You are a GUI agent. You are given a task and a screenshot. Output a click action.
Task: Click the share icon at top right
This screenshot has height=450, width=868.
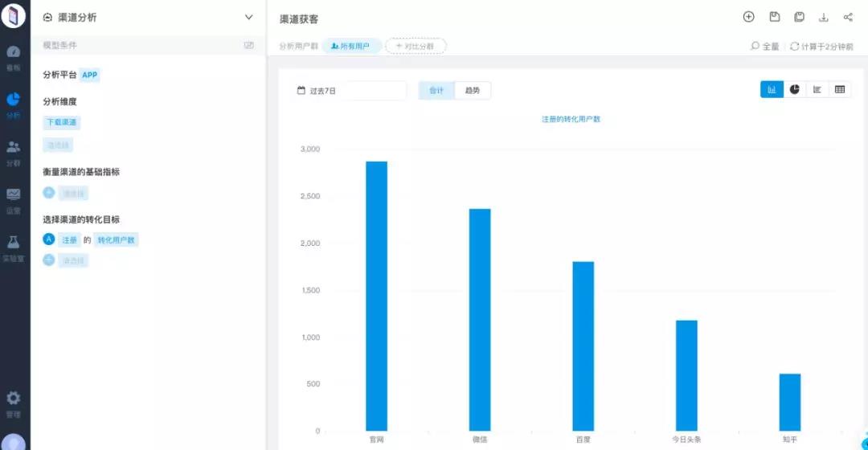(848, 17)
